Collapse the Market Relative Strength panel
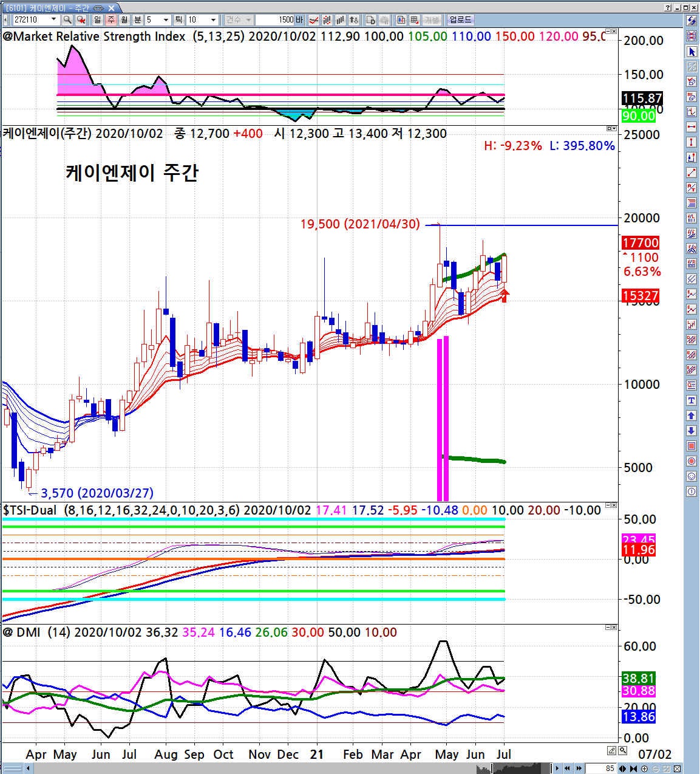 (608, 31)
